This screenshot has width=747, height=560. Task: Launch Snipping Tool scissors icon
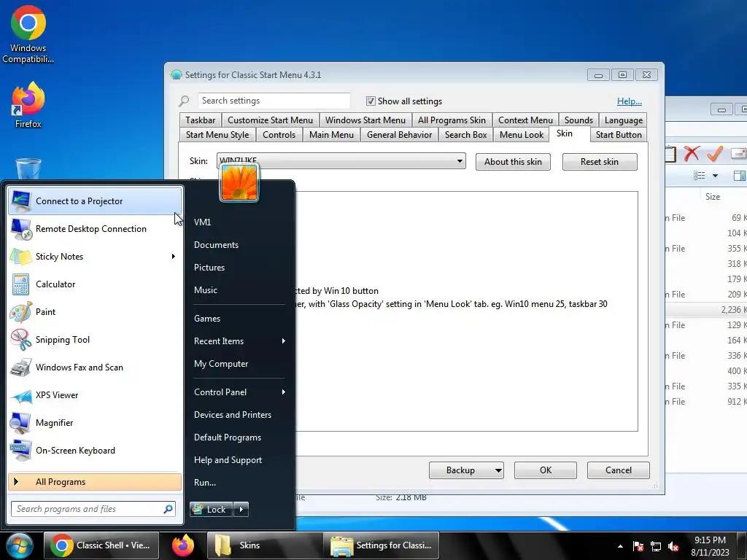coord(21,340)
